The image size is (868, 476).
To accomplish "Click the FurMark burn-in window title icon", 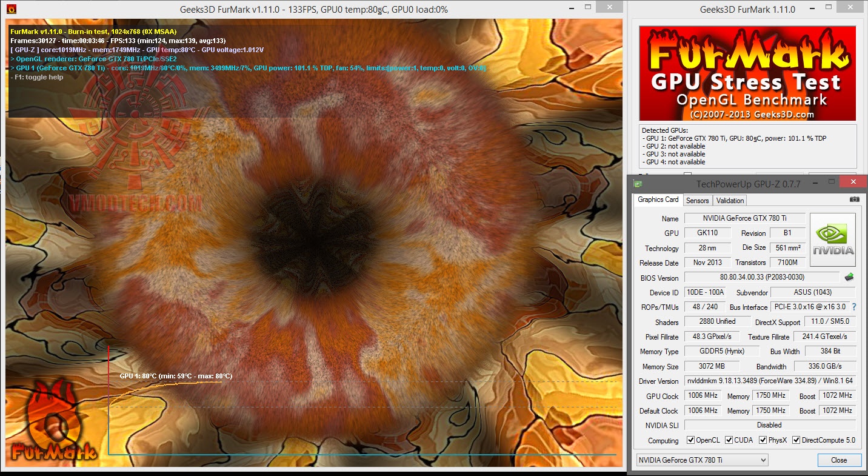I will pos(11,9).
